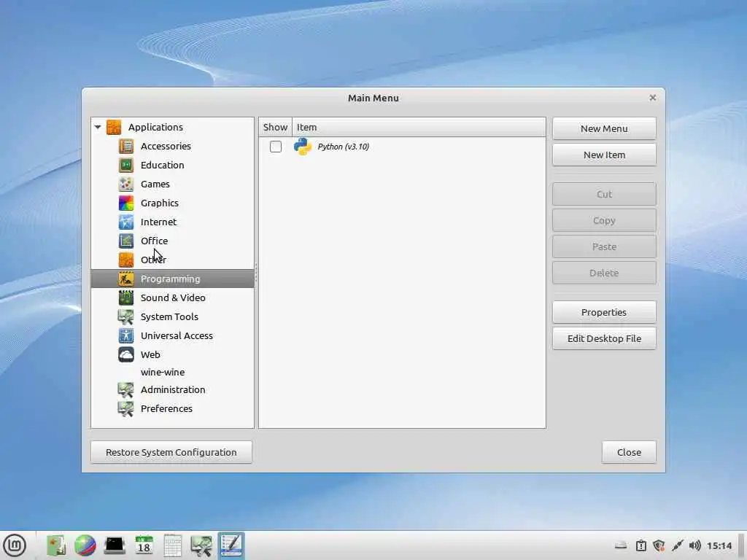Select Web category label
Image resolution: width=747 pixels, height=560 pixels.
[x=150, y=355]
